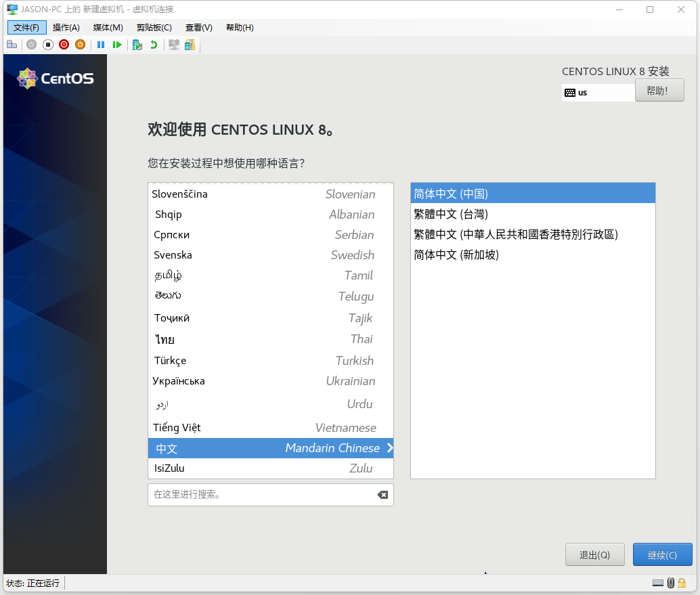Open the 文件(F) menu

(x=26, y=27)
